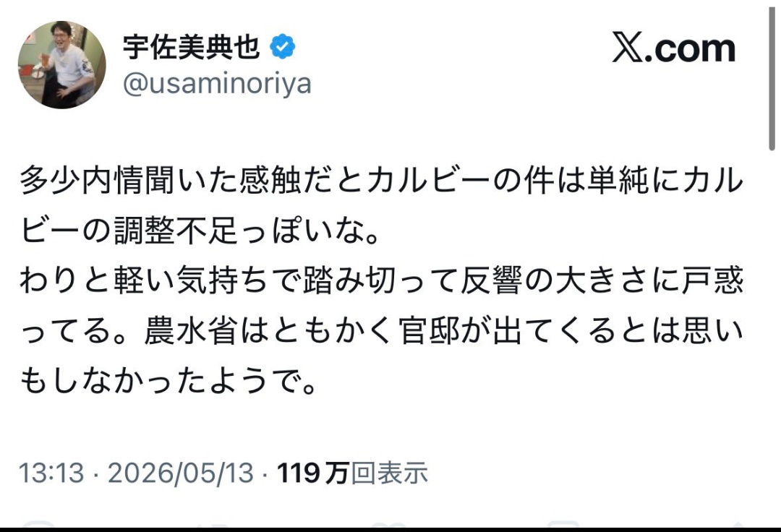
Task: Open the author's profile photo
Action: coord(61,65)
